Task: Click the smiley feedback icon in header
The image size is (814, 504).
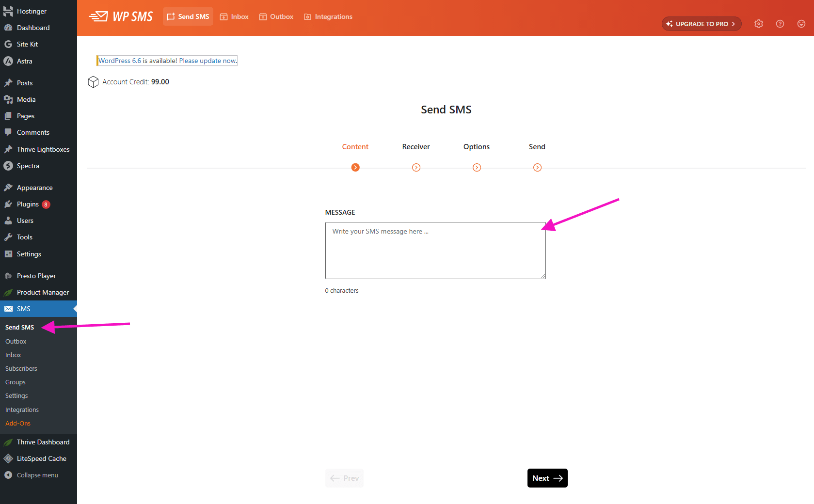Action: [x=801, y=24]
